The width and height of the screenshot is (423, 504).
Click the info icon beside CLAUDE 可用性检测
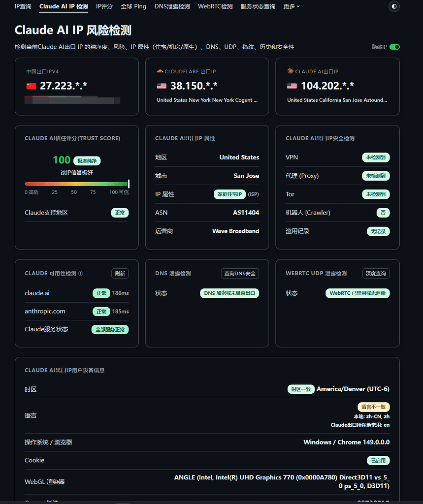tap(81, 273)
